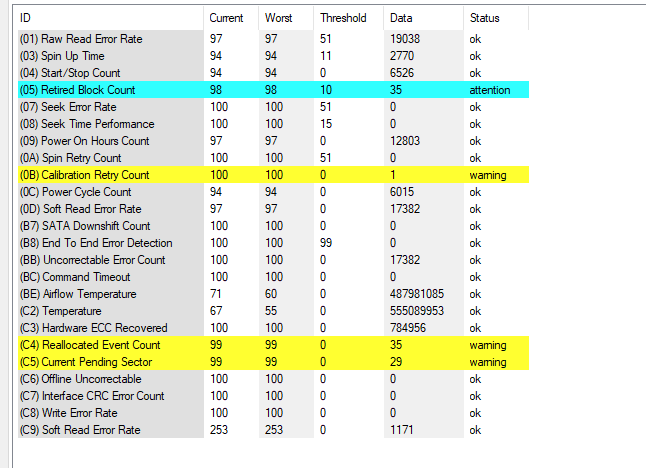Sort by the Status column header
This screenshot has width=646, height=468.
[496, 18]
